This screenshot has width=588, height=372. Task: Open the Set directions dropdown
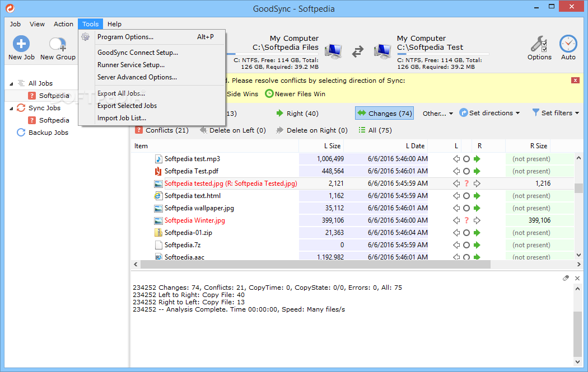point(490,113)
